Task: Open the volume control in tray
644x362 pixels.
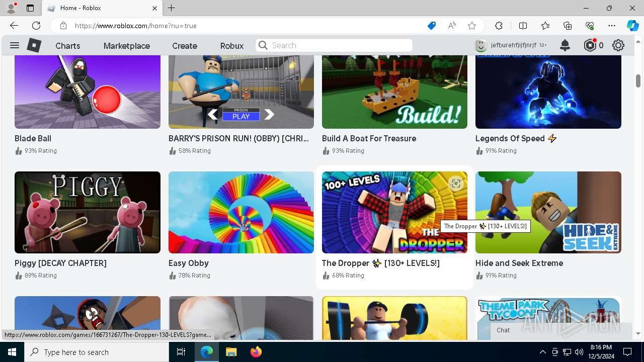Action: click(579, 352)
